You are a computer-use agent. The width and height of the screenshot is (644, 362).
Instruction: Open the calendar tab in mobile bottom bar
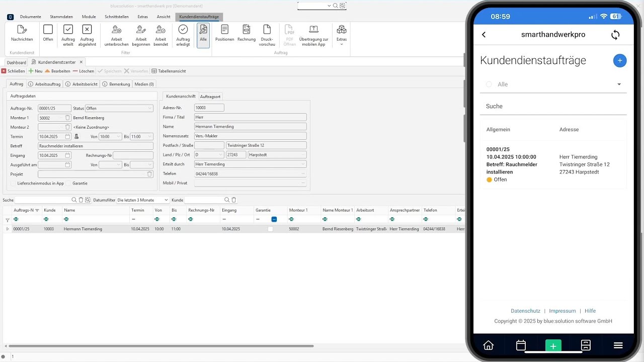[x=521, y=345]
